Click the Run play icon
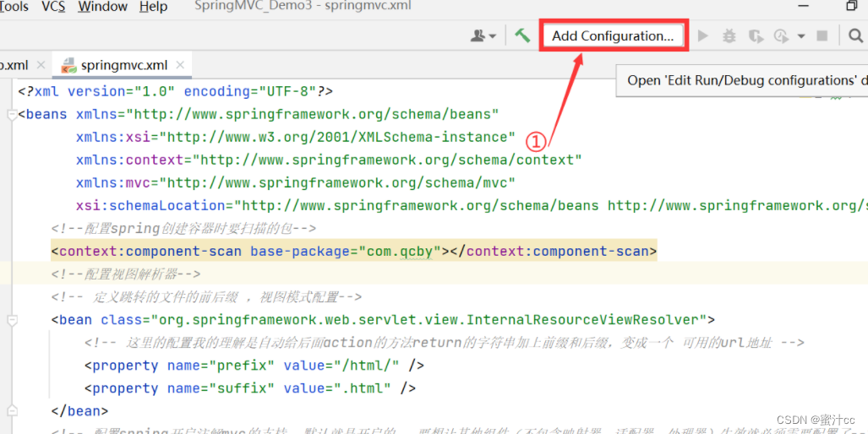Image resolution: width=868 pixels, height=434 pixels. (702, 36)
